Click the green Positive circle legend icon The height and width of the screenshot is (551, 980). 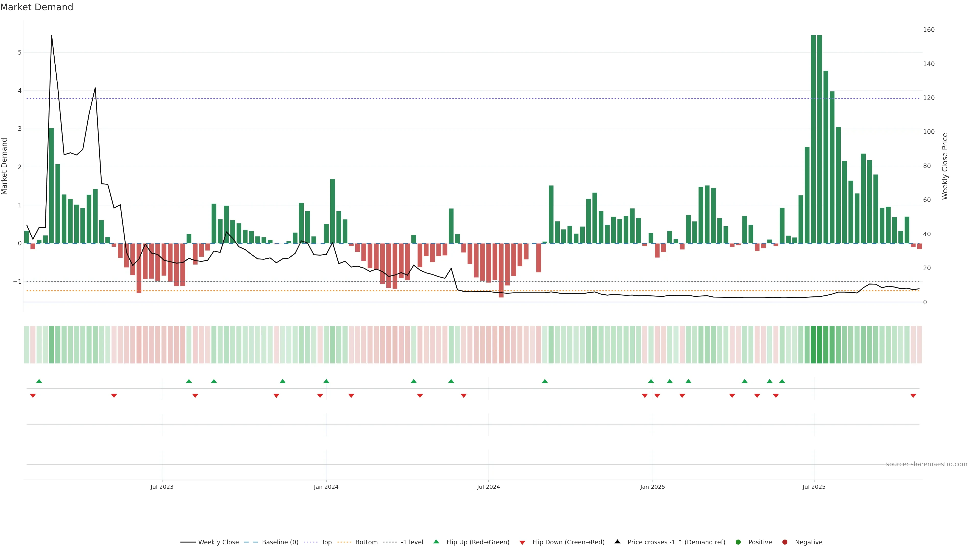(x=738, y=542)
